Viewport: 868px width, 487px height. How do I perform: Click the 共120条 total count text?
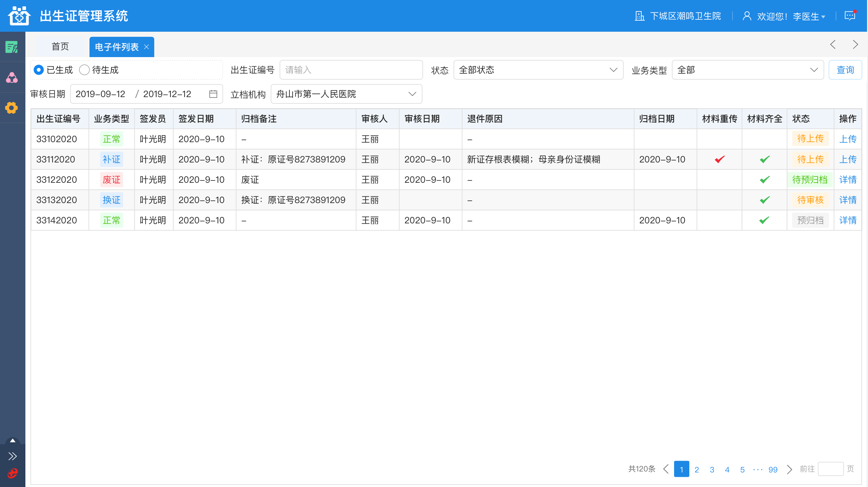[x=642, y=469]
